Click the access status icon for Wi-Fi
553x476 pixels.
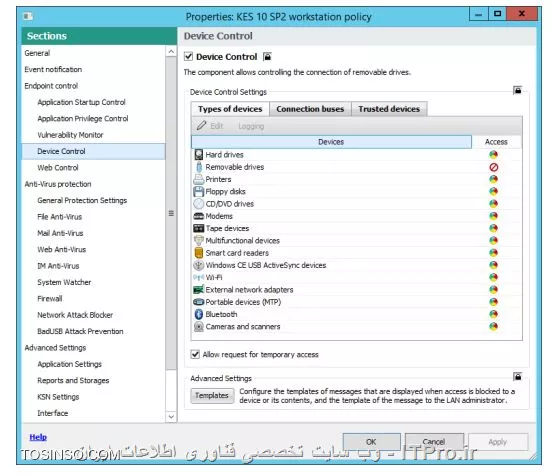(493, 277)
